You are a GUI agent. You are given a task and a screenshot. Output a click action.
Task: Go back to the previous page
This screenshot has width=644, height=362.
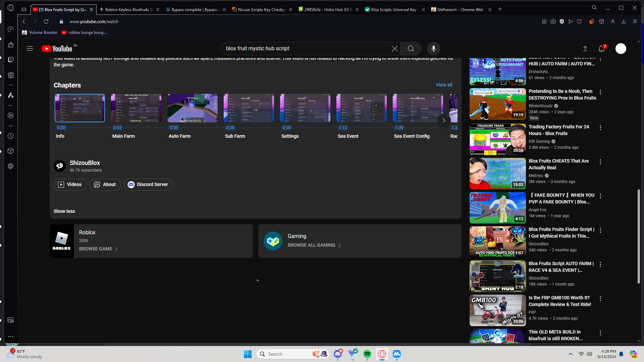pos(24,21)
